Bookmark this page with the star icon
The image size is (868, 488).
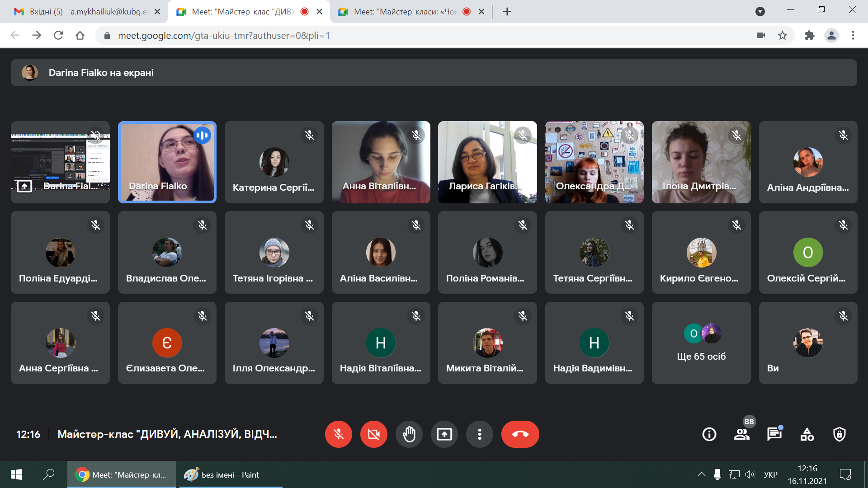(783, 35)
